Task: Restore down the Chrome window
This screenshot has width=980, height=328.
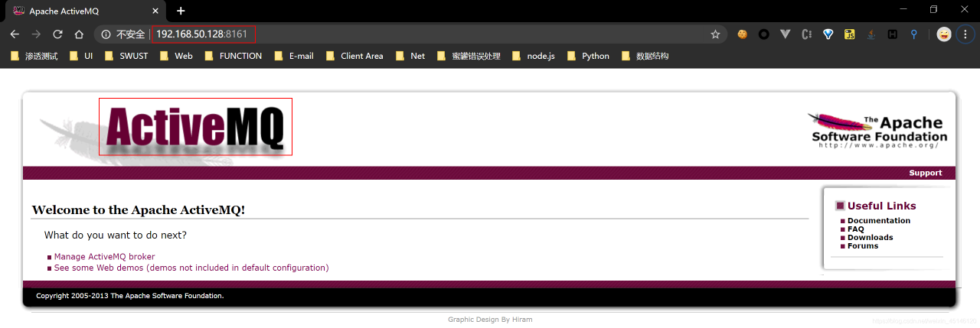Action: point(933,10)
